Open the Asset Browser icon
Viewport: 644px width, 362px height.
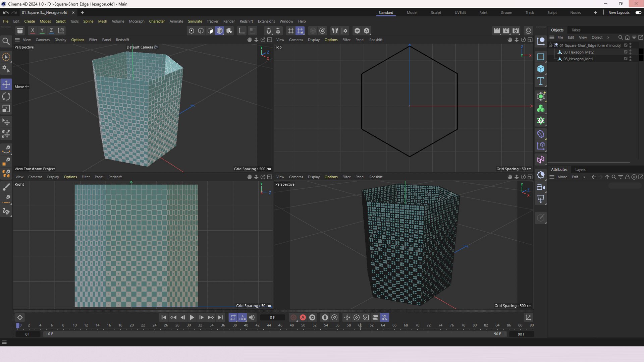pyautogui.click(x=20, y=31)
